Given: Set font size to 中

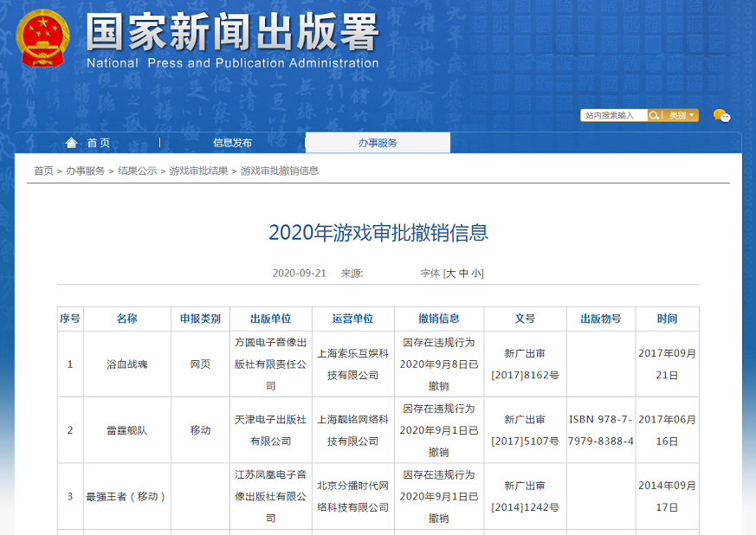Looking at the screenshot, I should pyautogui.click(x=463, y=274).
